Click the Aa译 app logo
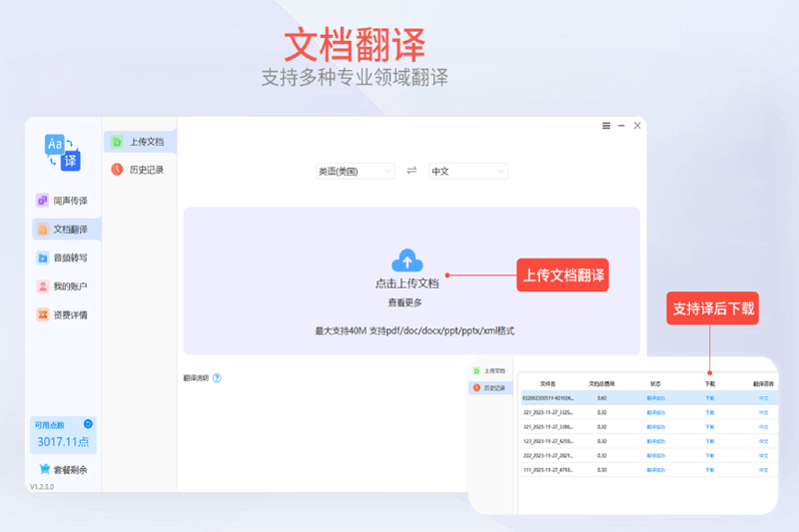The image size is (799, 532). tap(62, 152)
